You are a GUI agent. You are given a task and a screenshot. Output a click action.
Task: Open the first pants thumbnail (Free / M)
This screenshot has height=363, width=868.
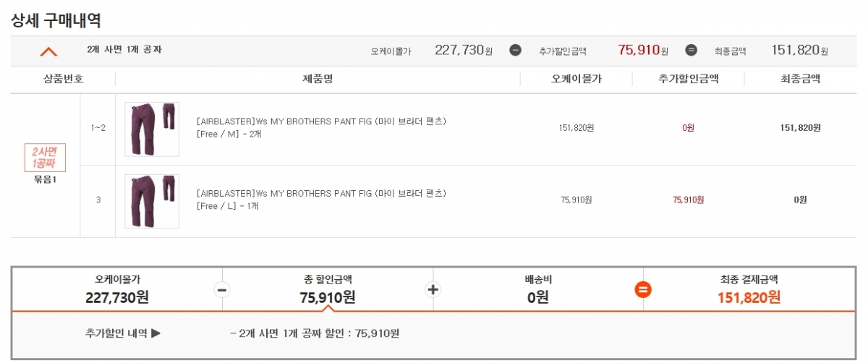pyautogui.click(x=152, y=129)
